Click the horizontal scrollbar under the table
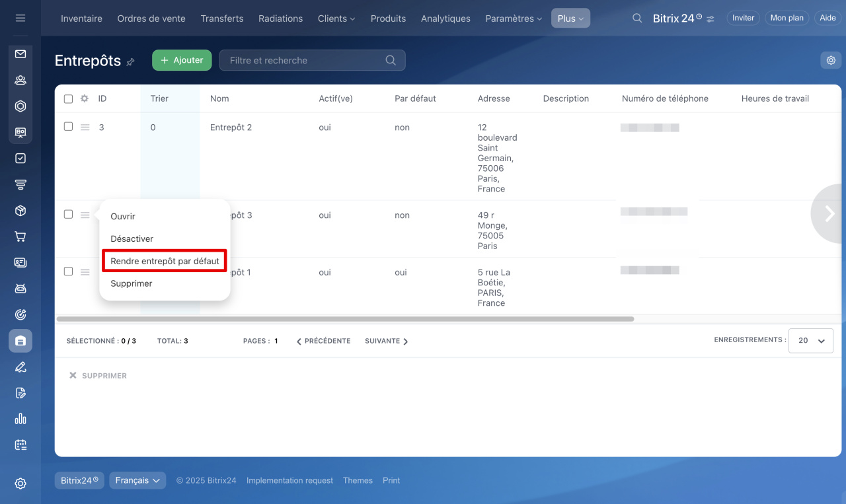The height and width of the screenshot is (504, 846). (x=345, y=318)
